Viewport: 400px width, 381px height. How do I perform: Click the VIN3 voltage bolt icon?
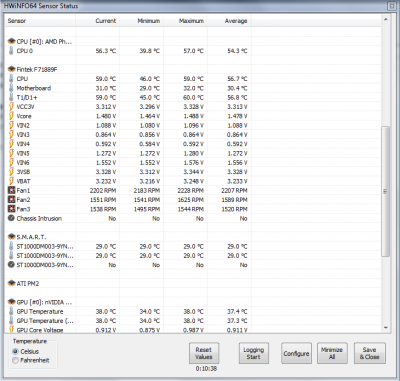pyautogui.click(x=11, y=135)
